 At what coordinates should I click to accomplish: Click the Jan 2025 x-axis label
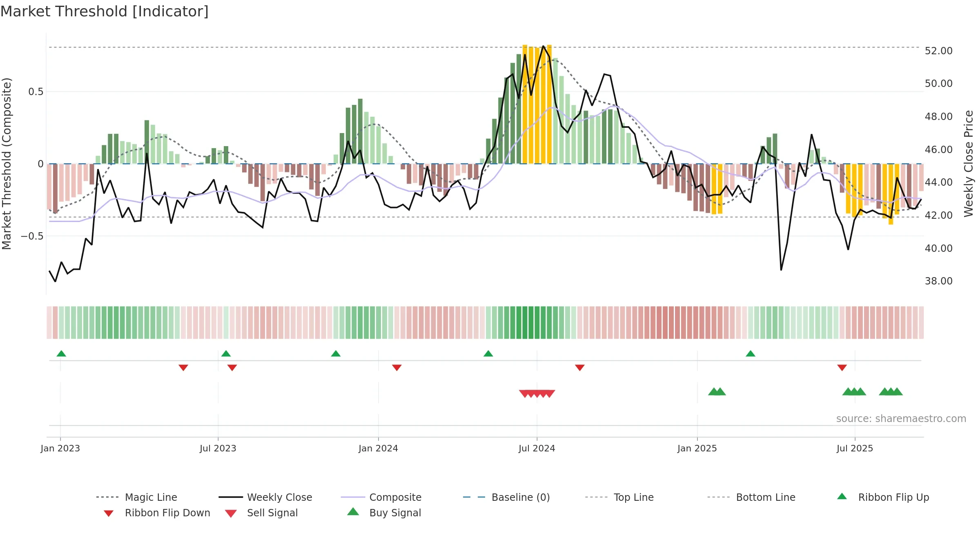click(x=697, y=448)
